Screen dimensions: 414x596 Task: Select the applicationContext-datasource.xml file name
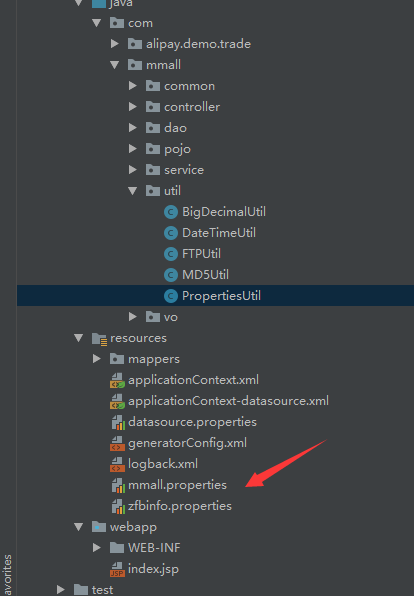(228, 401)
